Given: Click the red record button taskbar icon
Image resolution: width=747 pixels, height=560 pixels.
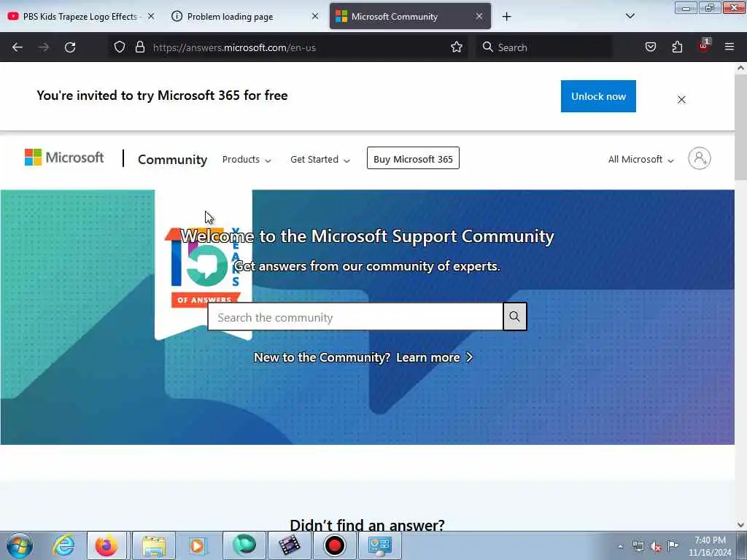Looking at the screenshot, I should 334,545.
